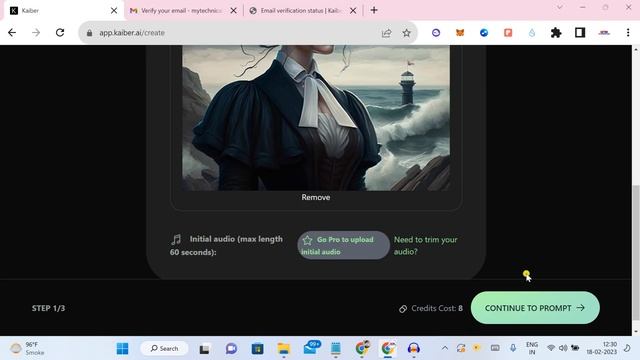
Task: Open the water drop extension icon
Action: [532, 33]
